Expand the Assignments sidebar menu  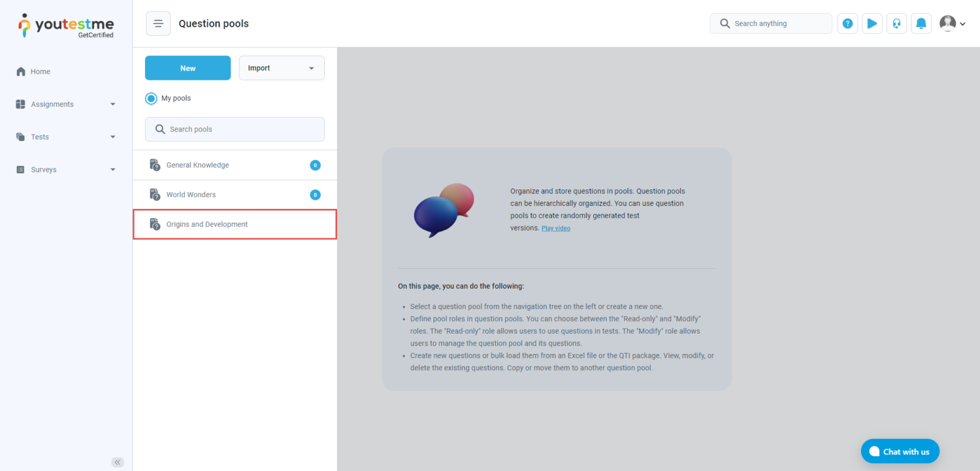tap(65, 105)
